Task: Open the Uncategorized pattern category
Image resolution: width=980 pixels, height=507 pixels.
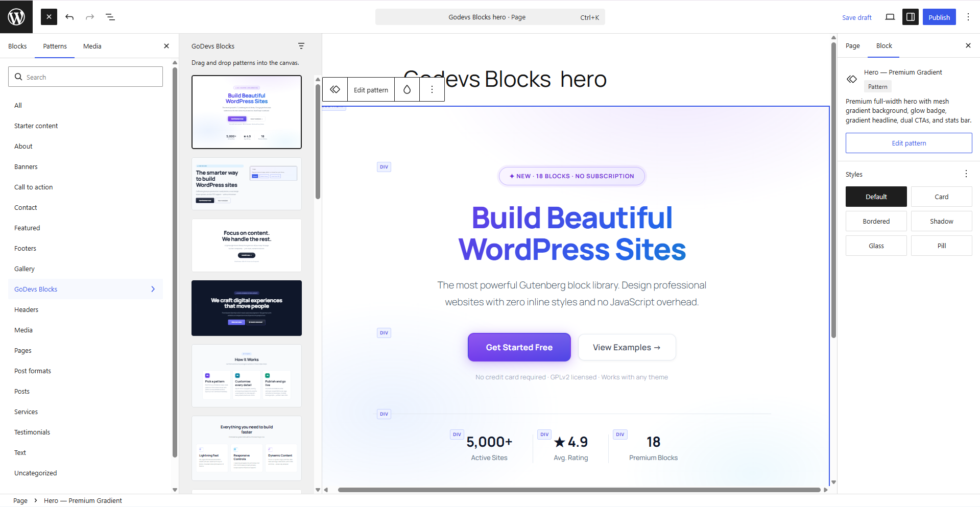Action: click(85, 473)
